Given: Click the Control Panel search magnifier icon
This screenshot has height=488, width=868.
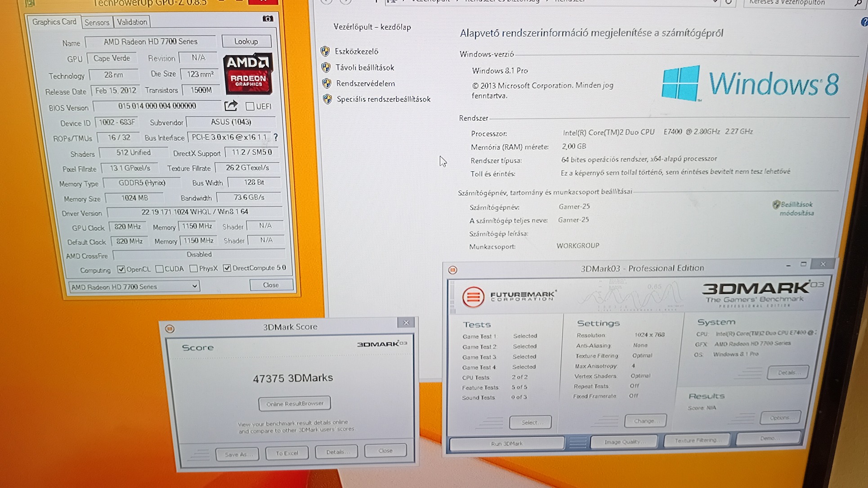Looking at the screenshot, I should tap(858, 3).
